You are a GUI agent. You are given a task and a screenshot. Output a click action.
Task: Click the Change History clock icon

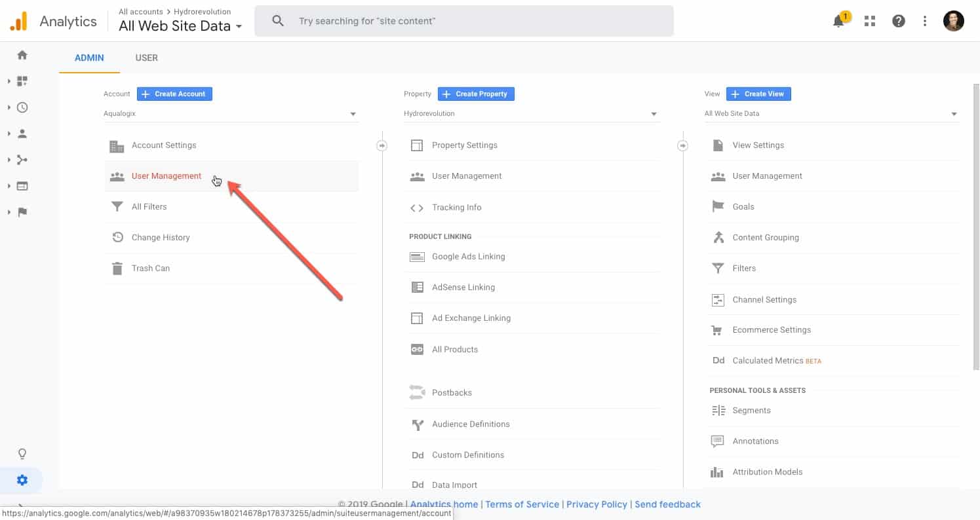pyautogui.click(x=117, y=238)
